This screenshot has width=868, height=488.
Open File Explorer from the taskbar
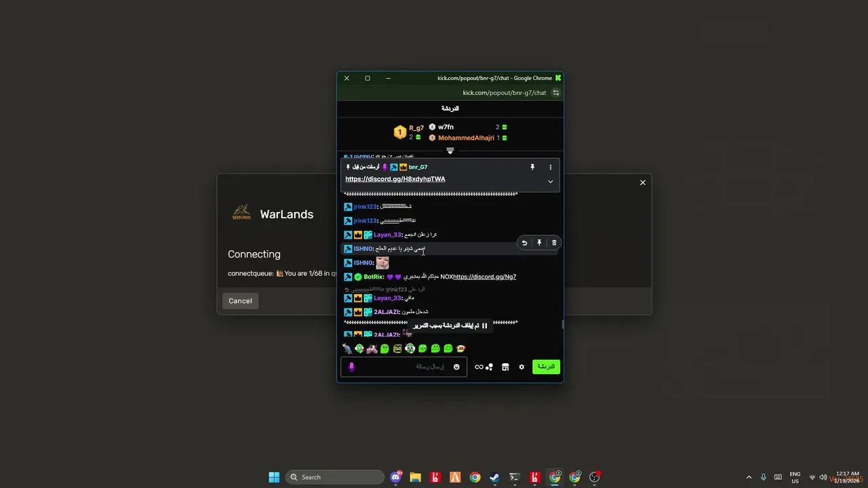point(416,477)
